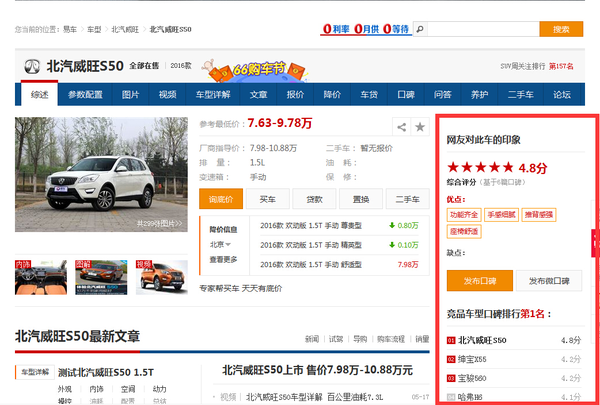The width and height of the screenshot is (600, 405).
Task: Open the 内饰 interior thumbnail
Action: click(41, 277)
